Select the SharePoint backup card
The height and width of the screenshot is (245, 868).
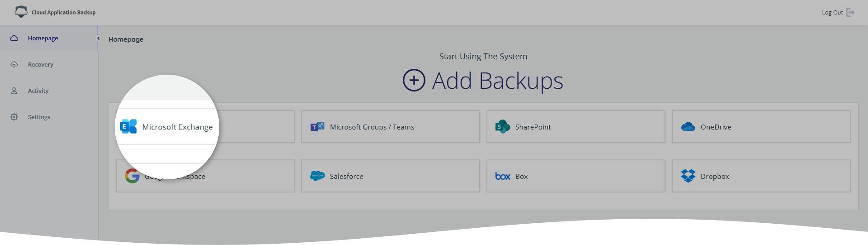point(576,127)
